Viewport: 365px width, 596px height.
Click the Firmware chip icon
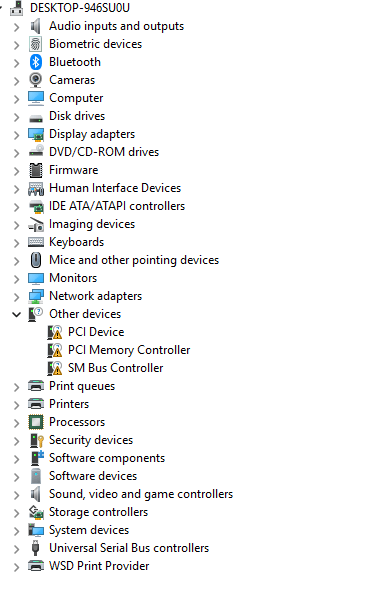(36, 170)
